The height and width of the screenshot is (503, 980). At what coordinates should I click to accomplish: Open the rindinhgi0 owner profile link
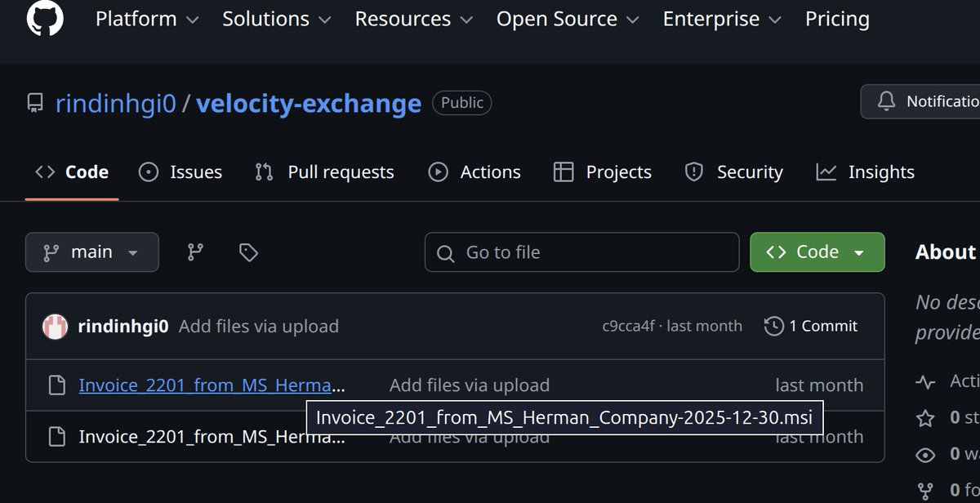116,104
